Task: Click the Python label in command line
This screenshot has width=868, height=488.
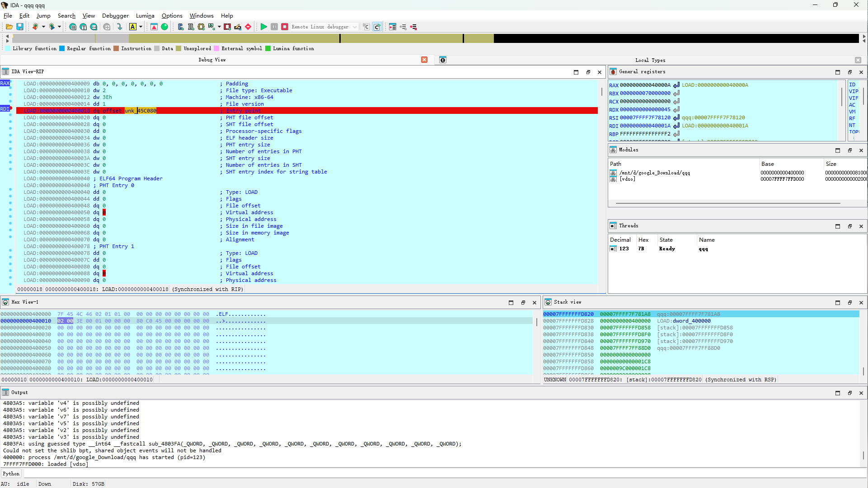Action: 11,474
